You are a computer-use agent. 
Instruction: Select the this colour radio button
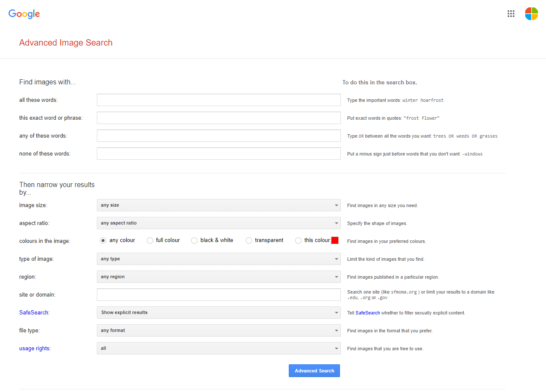[298, 240]
